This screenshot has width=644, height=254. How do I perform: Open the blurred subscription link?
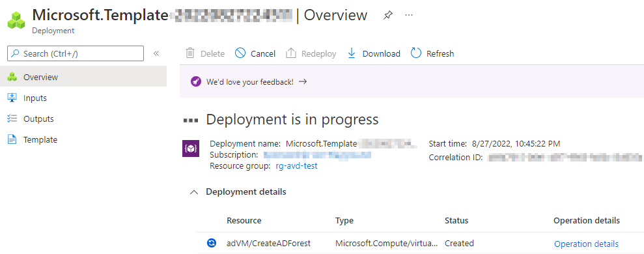point(317,155)
